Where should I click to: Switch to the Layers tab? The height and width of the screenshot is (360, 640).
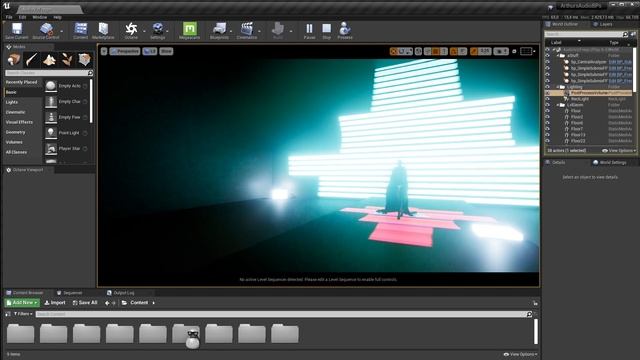[x=603, y=24]
